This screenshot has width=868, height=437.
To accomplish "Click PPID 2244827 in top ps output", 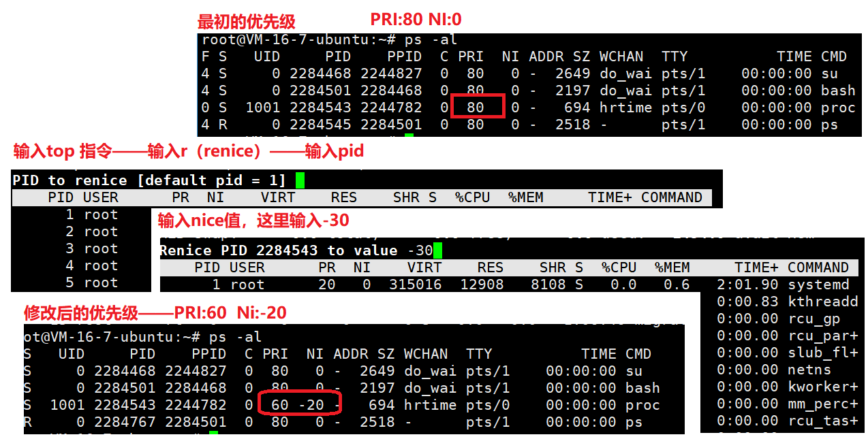I will pos(391,74).
